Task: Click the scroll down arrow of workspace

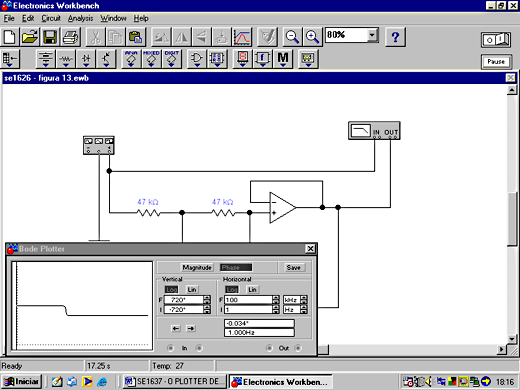Action: [x=512, y=339]
